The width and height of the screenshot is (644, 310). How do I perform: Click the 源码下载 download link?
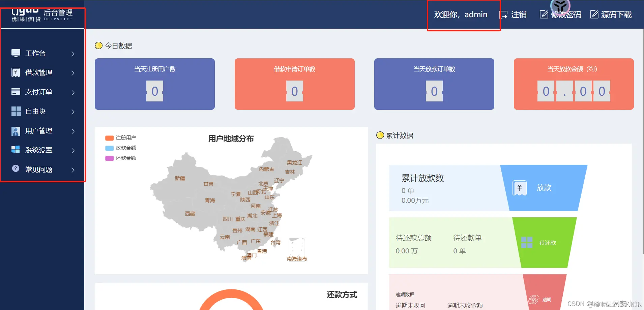click(616, 14)
